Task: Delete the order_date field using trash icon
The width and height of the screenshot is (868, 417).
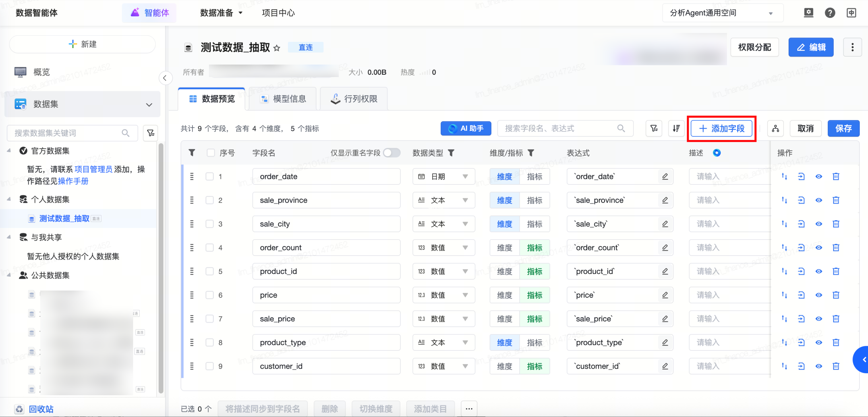Action: 836,177
